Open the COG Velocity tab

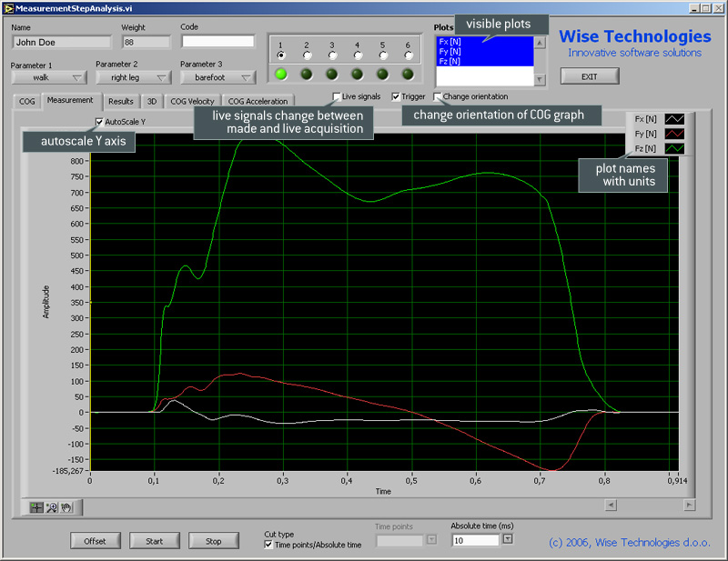coord(192,101)
